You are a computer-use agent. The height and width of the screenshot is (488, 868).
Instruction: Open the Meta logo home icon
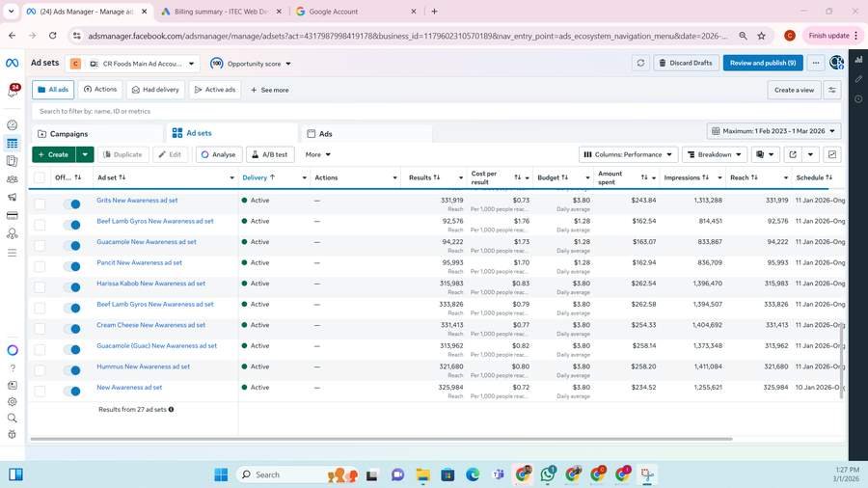tap(13, 63)
